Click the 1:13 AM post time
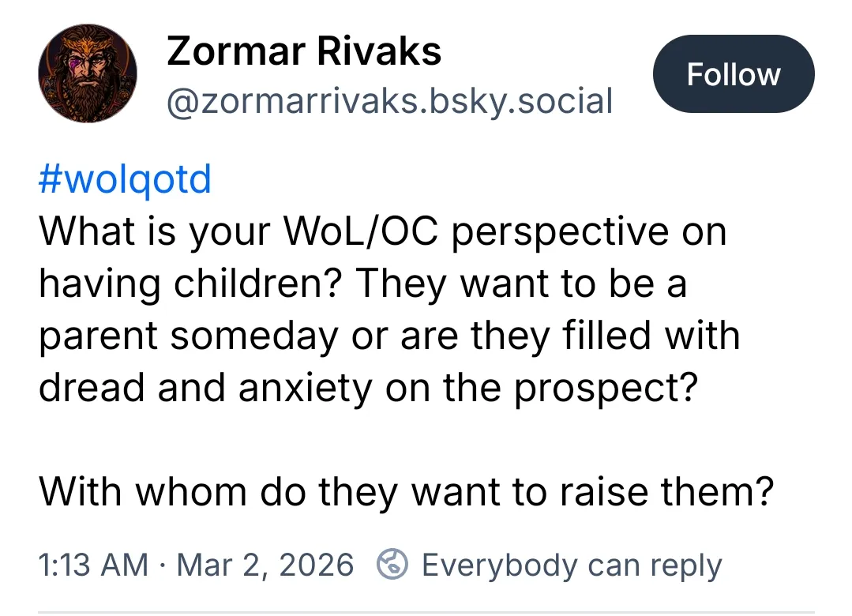This screenshot has width=852, height=616. coord(92,565)
